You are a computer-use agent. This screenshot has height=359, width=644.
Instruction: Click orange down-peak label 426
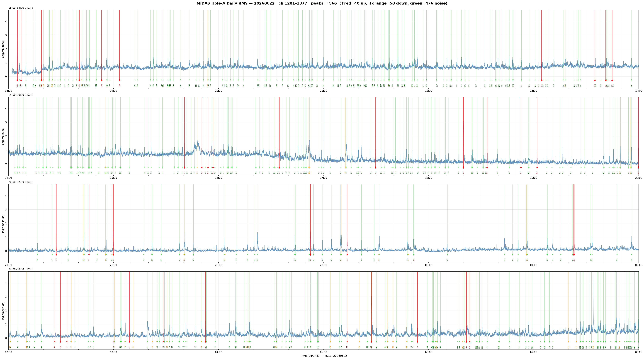133,347
